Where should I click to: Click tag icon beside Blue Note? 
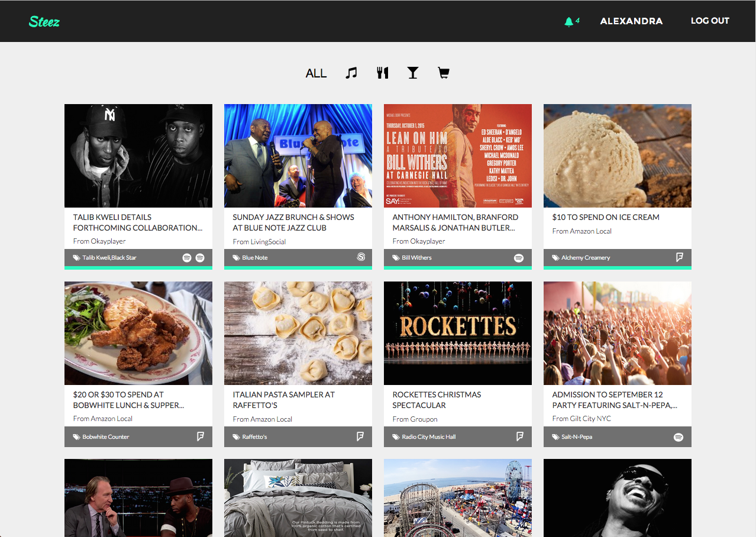[x=236, y=258]
